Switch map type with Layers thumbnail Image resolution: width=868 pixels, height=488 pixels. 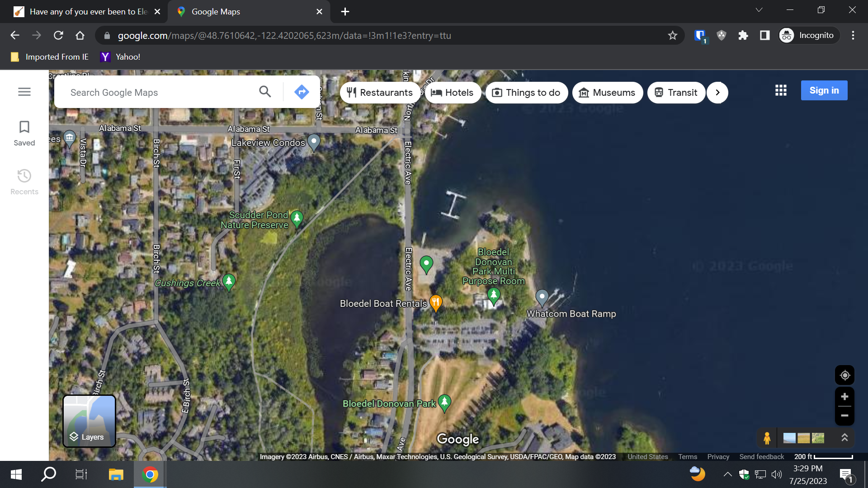89,421
